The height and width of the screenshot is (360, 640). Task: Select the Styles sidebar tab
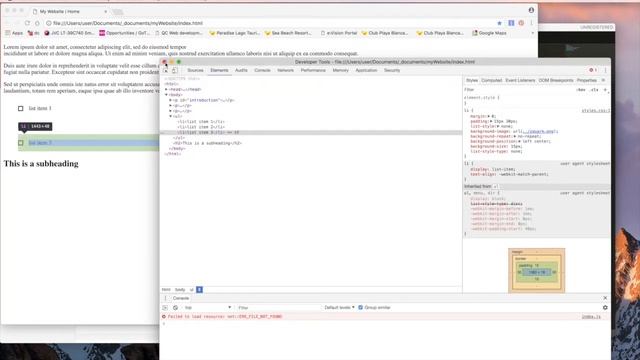click(472, 80)
